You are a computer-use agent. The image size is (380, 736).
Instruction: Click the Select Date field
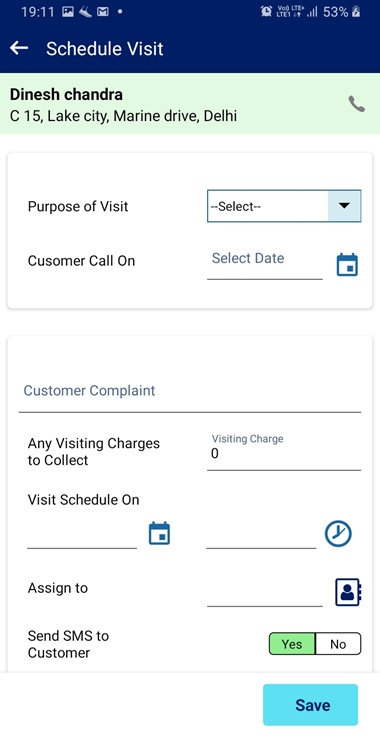(x=265, y=264)
